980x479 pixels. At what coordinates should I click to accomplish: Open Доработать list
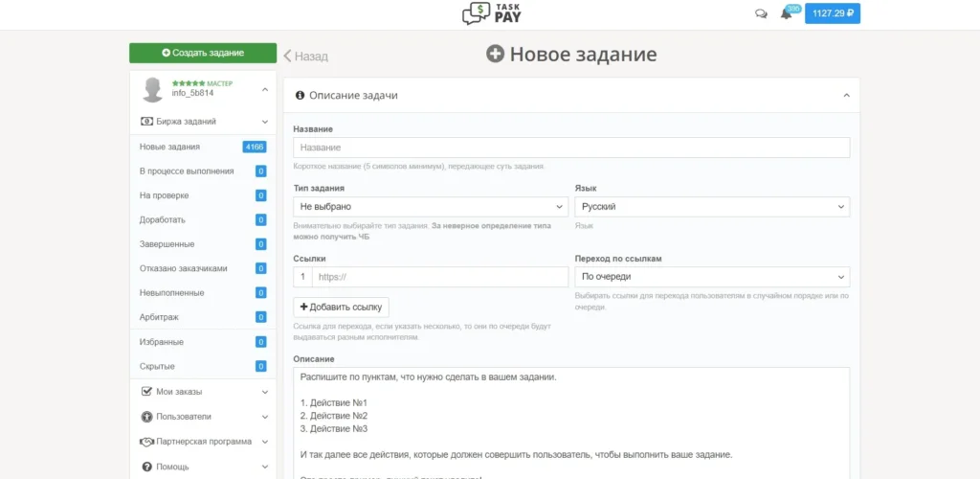162,220
